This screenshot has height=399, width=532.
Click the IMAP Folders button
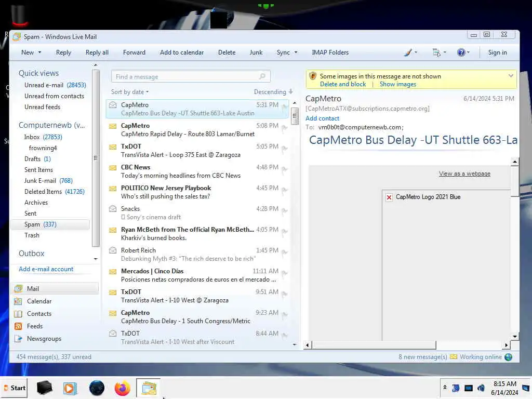point(330,52)
